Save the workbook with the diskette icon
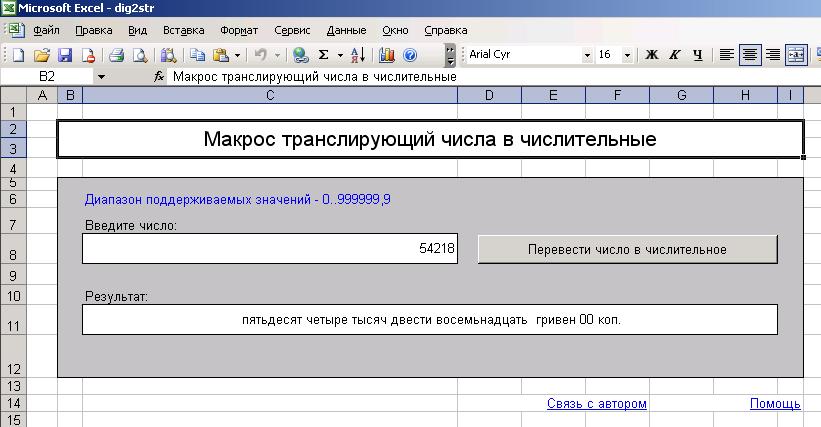Viewport: 821px width, 427px height. (64, 55)
